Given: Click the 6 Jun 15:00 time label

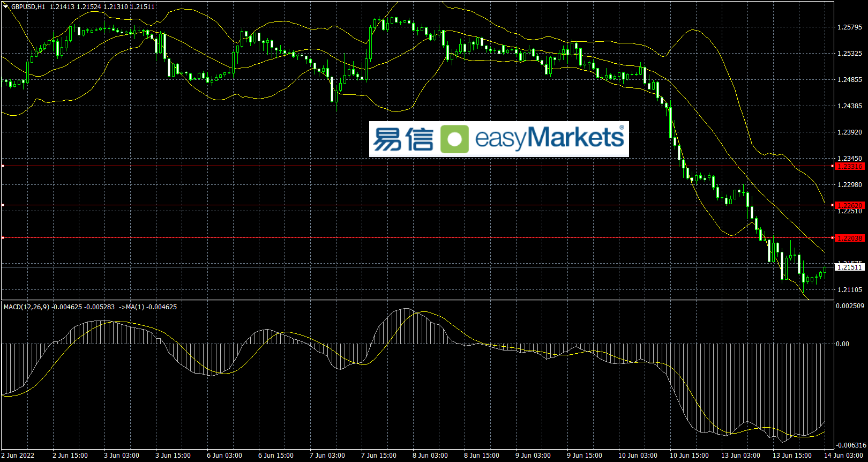Looking at the screenshot, I should [276, 456].
